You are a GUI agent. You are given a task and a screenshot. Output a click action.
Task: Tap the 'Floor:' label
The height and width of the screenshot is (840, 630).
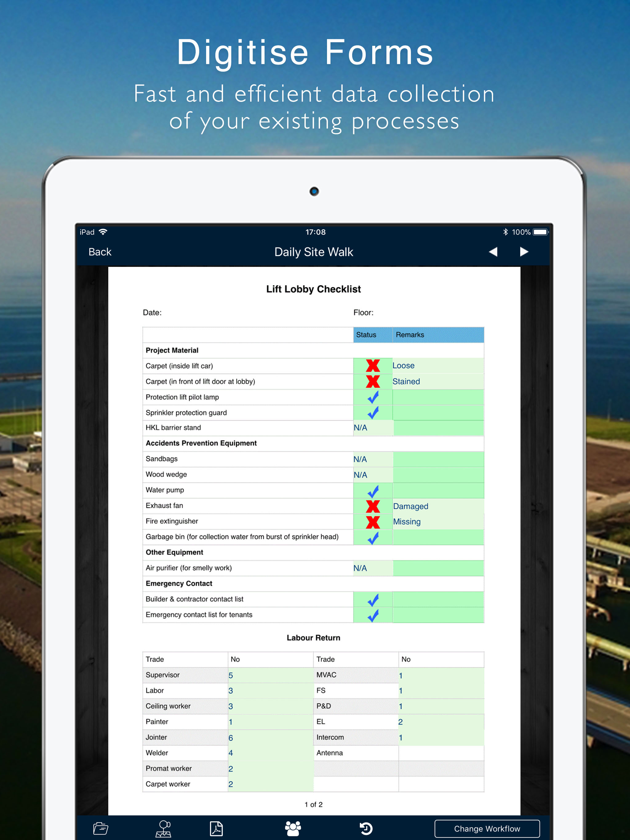click(363, 312)
